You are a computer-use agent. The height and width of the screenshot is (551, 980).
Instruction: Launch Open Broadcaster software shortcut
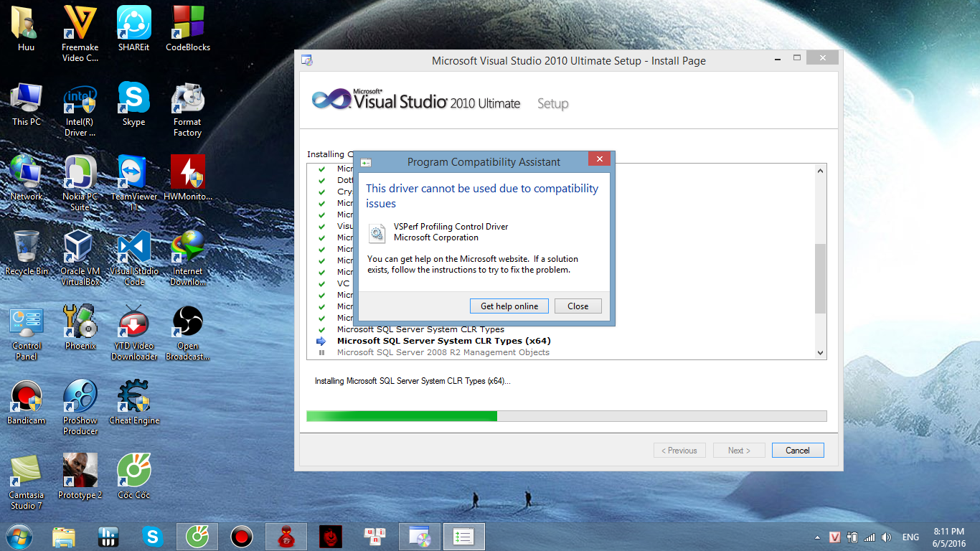pyautogui.click(x=187, y=333)
